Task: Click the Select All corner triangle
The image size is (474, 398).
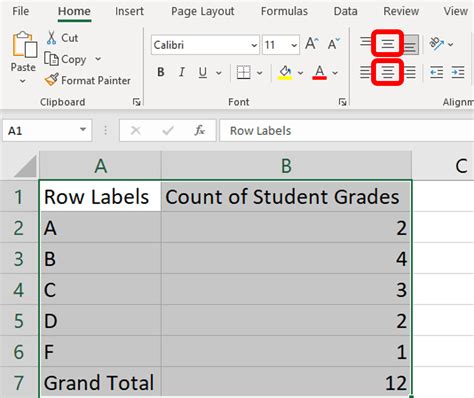Action: [x=26, y=166]
